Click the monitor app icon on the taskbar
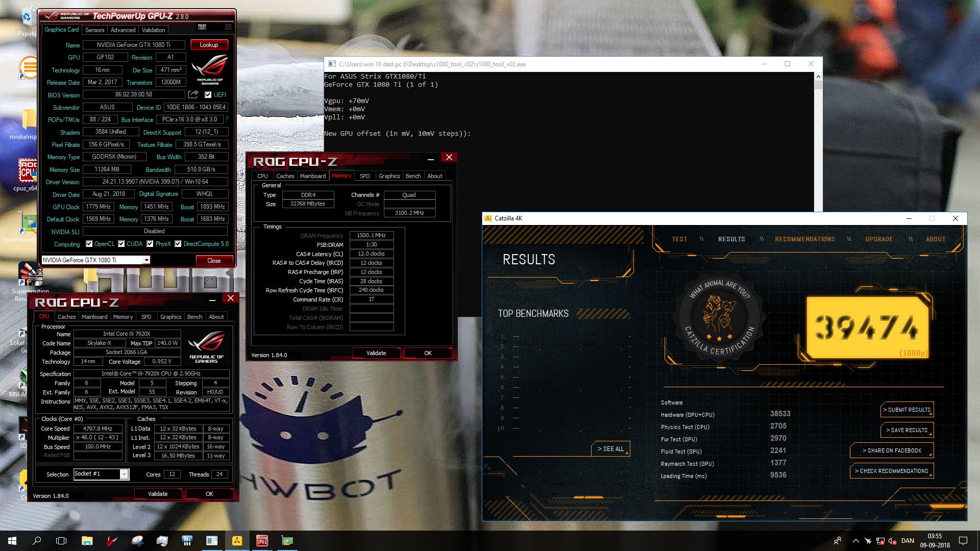Screen dimensions: 980x551 [x=162, y=541]
